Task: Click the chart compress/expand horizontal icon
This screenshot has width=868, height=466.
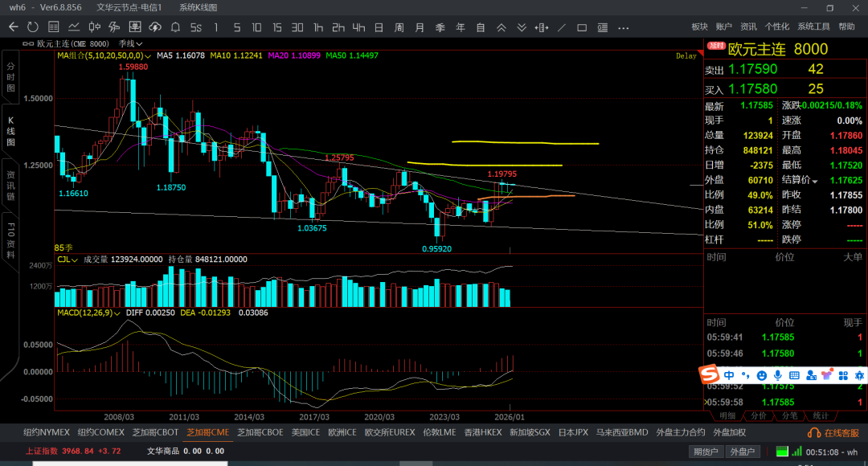Action: 542,27
